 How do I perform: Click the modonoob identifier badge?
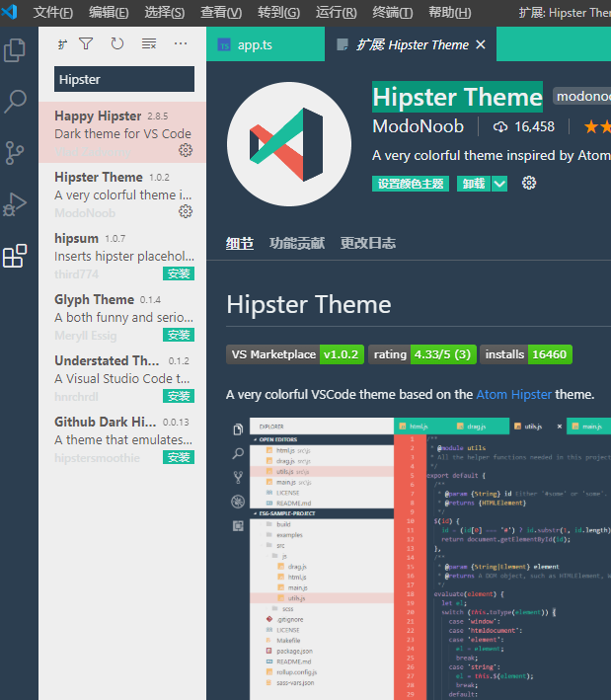pos(582,96)
